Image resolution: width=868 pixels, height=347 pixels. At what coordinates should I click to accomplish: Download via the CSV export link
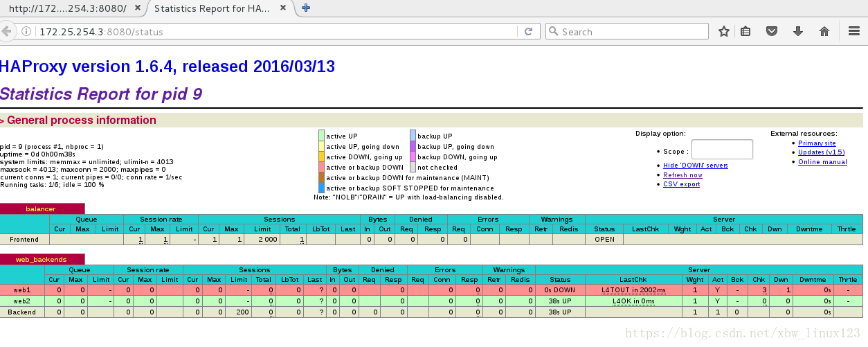tap(681, 184)
